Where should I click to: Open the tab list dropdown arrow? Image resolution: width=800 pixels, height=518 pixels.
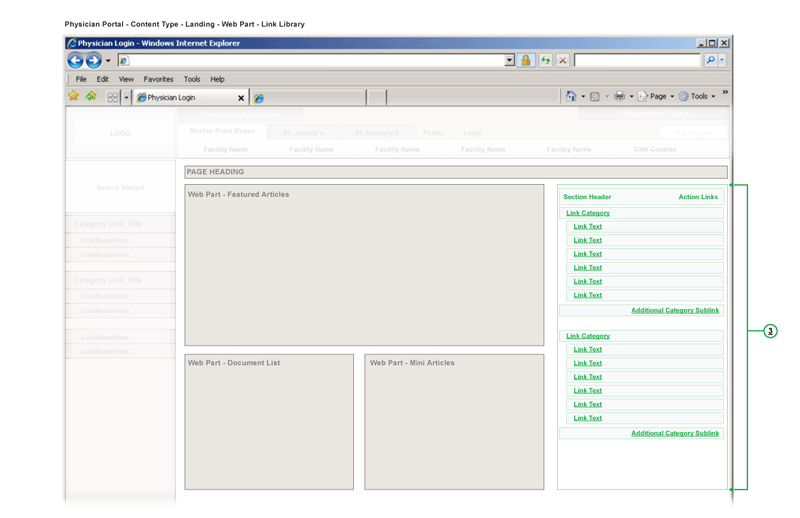pos(126,97)
